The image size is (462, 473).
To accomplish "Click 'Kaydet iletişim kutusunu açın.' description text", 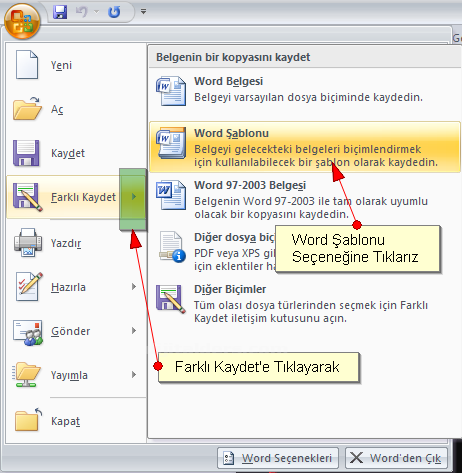I will [x=270, y=318].
